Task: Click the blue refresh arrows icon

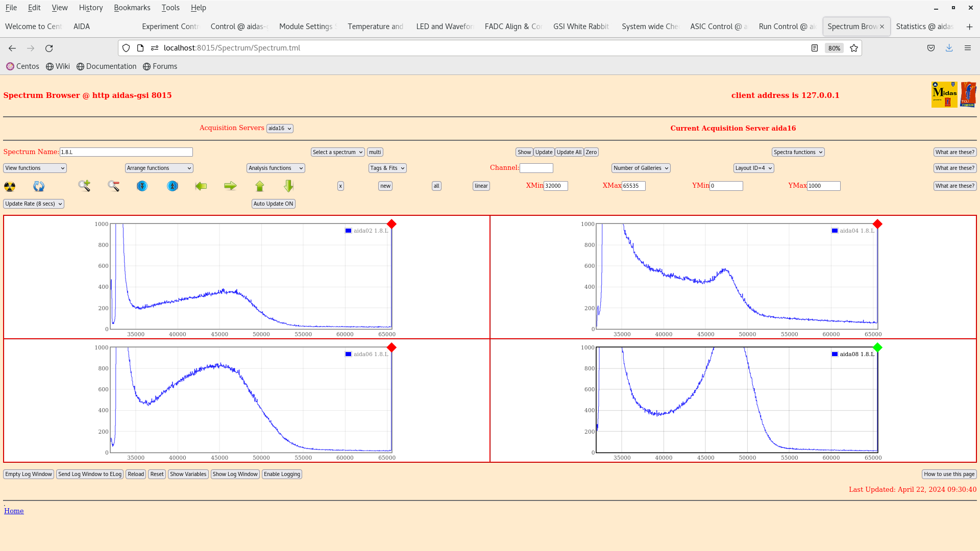Action: pyautogui.click(x=39, y=186)
